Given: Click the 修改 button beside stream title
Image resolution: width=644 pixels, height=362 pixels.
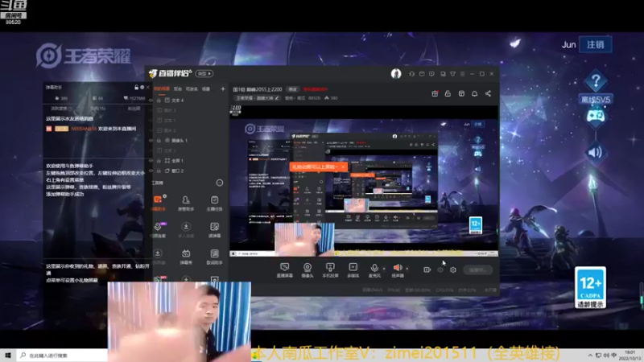Looking at the screenshot, I should pos(292,89).
